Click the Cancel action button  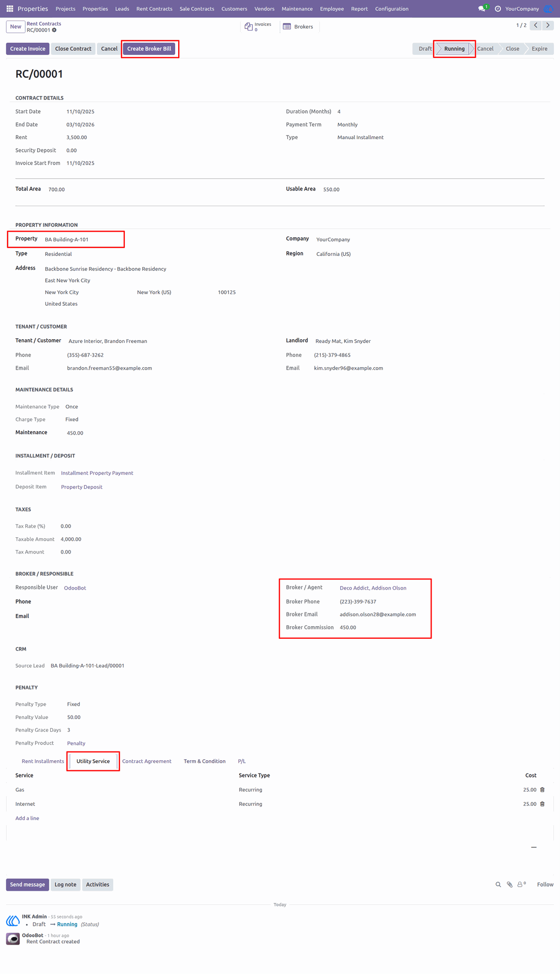tap(109, 49)
